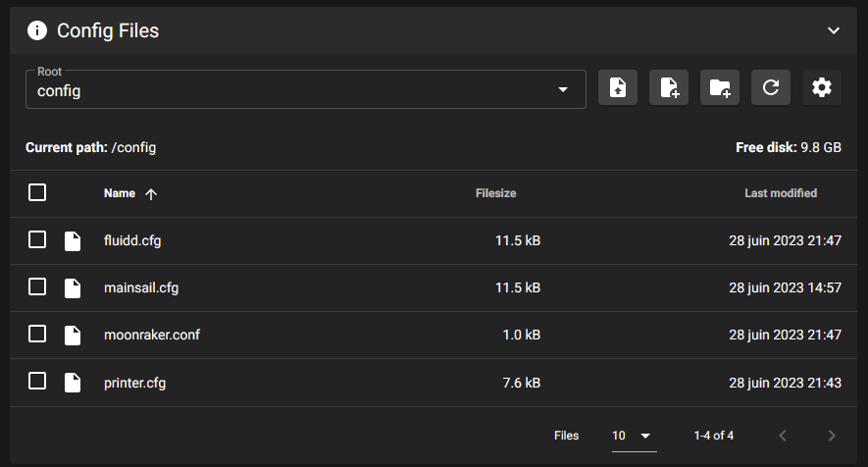Viewport: 868px width, 467px height.
Task: Sort by the Name column header
Action: tap(120, 193)
